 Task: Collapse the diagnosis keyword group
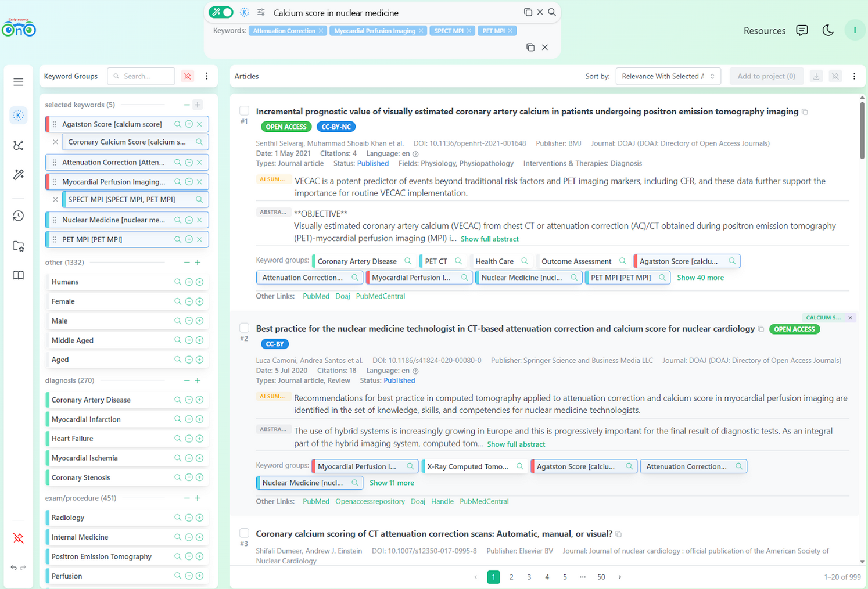186,380
